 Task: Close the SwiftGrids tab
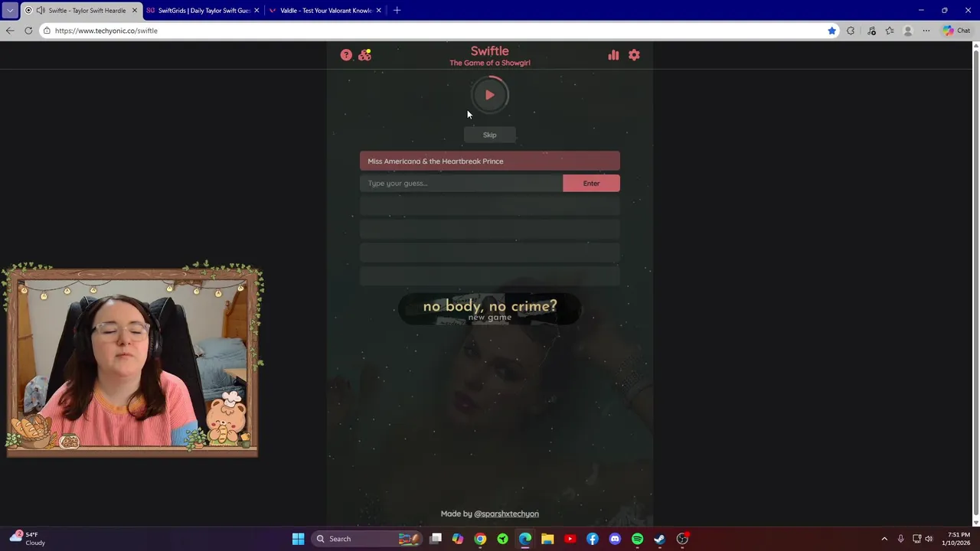(256, 11)
